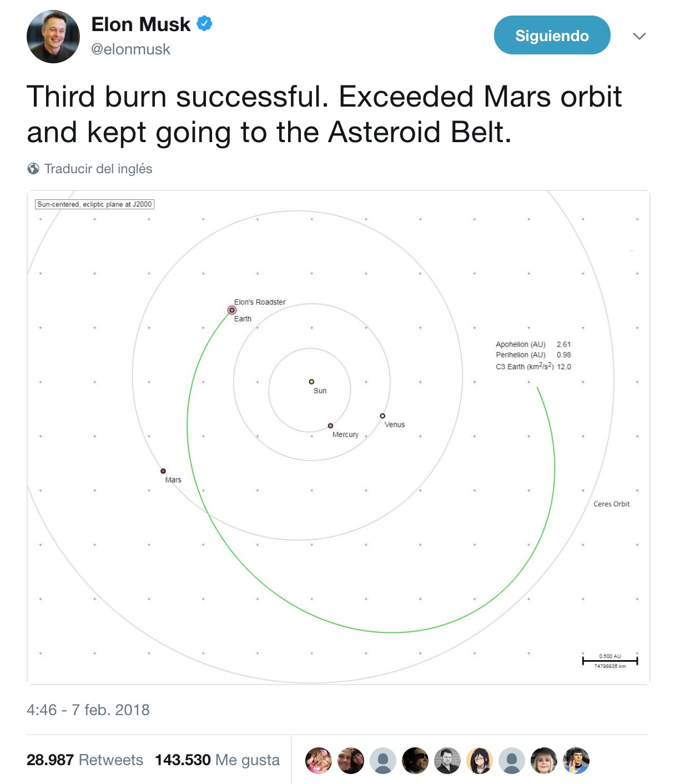Click the Earth marker in the orbit chart
The height and width of the screenshot is (784, 675).
(x=232, y=310)
